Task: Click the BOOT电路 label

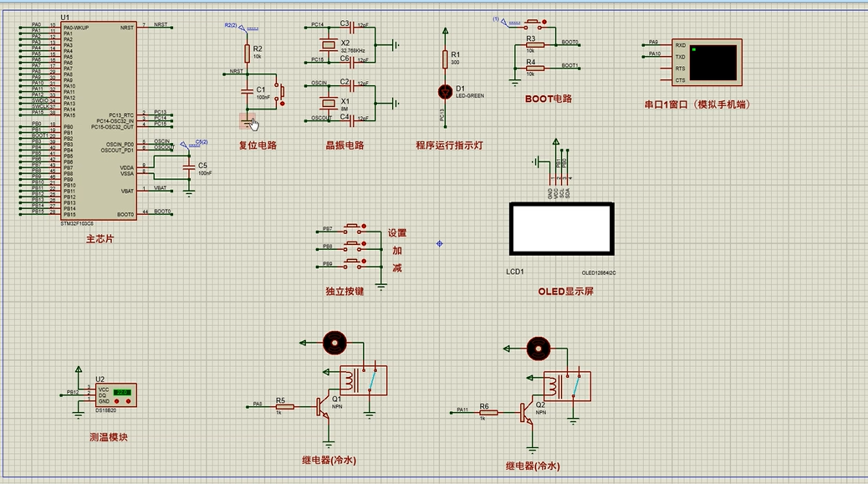Action: pyautogui.click(x=549, y=99)
